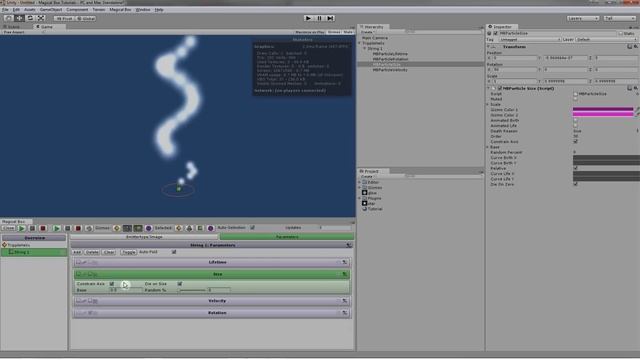Click first red square icon in Magical Box toolbar
This screenshot has width=640, height=360.
click(x=43, y=229)
